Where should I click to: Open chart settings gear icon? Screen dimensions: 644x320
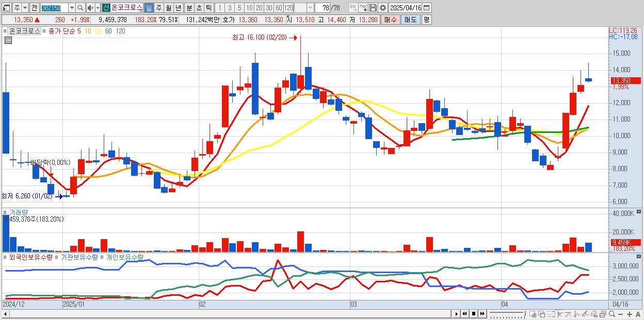coord(383,8)
